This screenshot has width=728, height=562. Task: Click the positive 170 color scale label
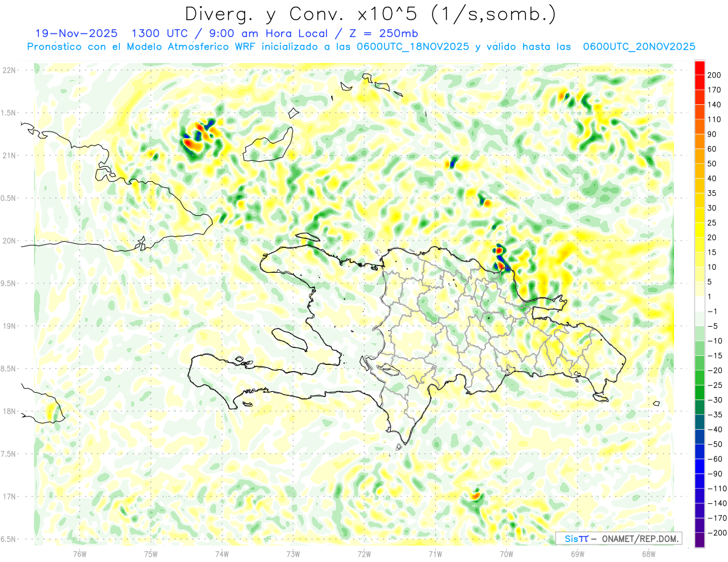(715, 90)
